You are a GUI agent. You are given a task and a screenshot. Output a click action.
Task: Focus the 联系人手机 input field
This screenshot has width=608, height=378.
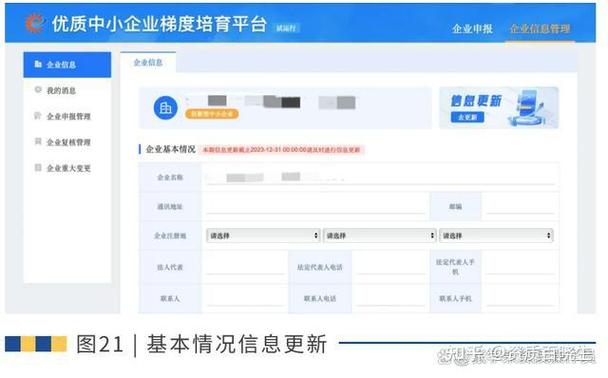click(520, 298)
